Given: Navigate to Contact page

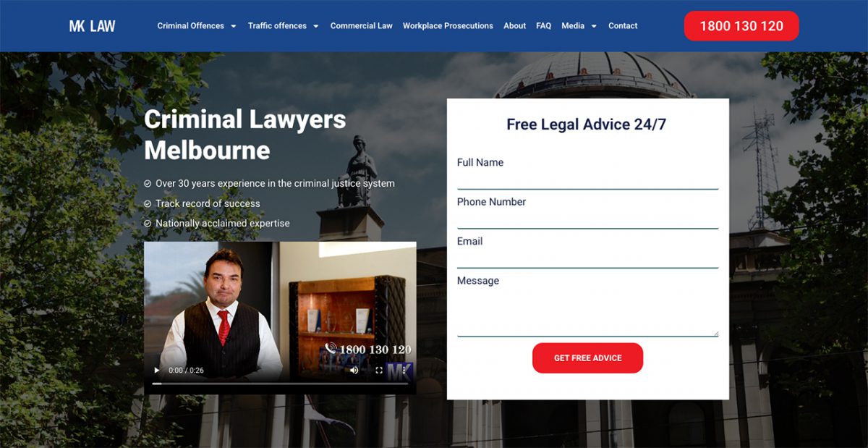Looking at the screenshot, I should point(623,26).
